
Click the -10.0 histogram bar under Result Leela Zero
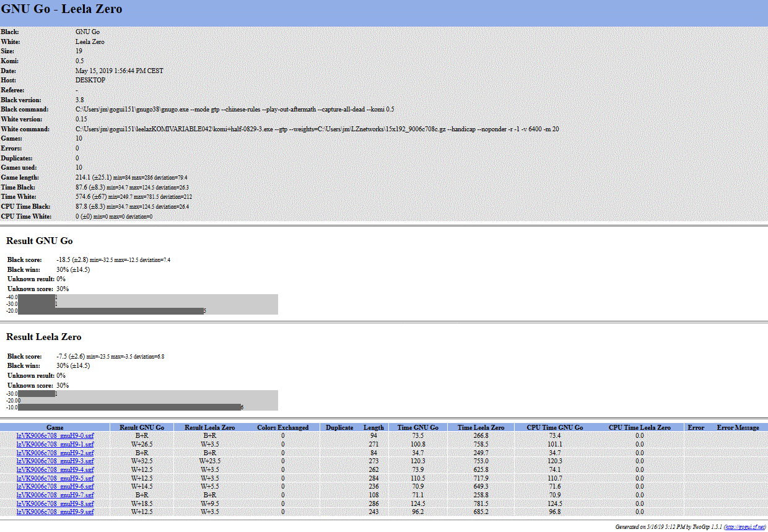129,407
